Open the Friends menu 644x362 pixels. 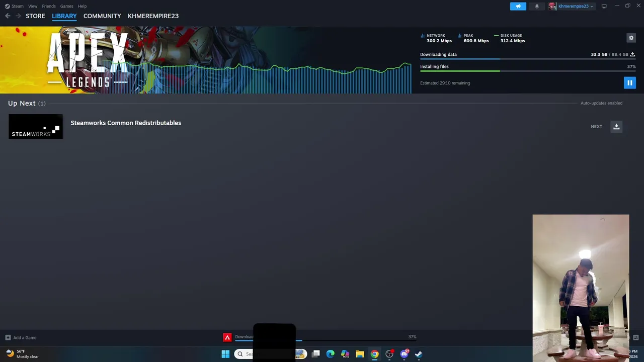[x=49, y=6]
